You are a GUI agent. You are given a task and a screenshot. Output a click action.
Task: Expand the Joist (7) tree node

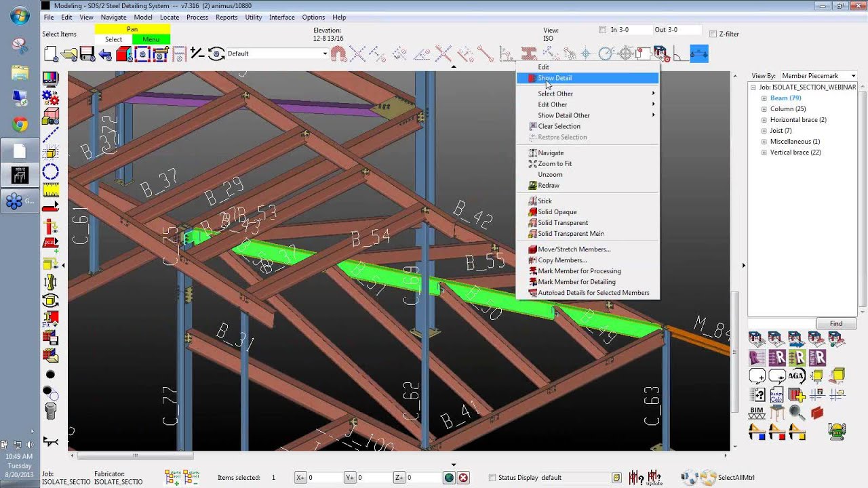coord(764,131)
